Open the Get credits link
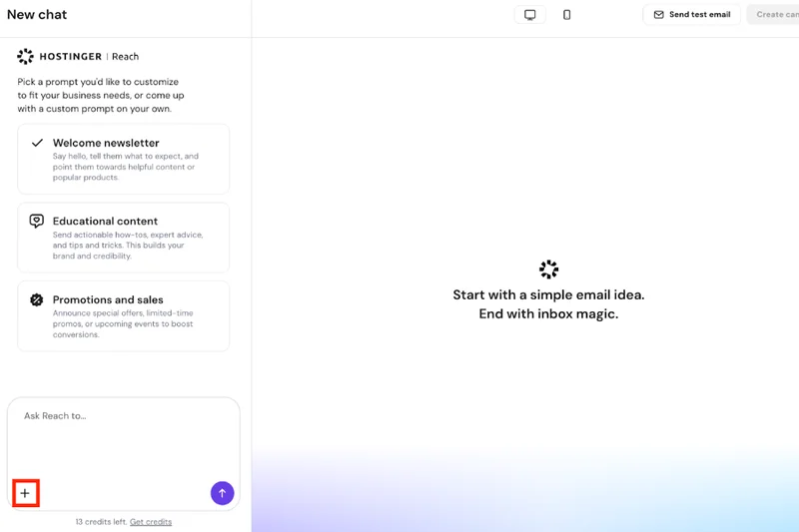Viewport: 799px width, 532px height. 151,522
